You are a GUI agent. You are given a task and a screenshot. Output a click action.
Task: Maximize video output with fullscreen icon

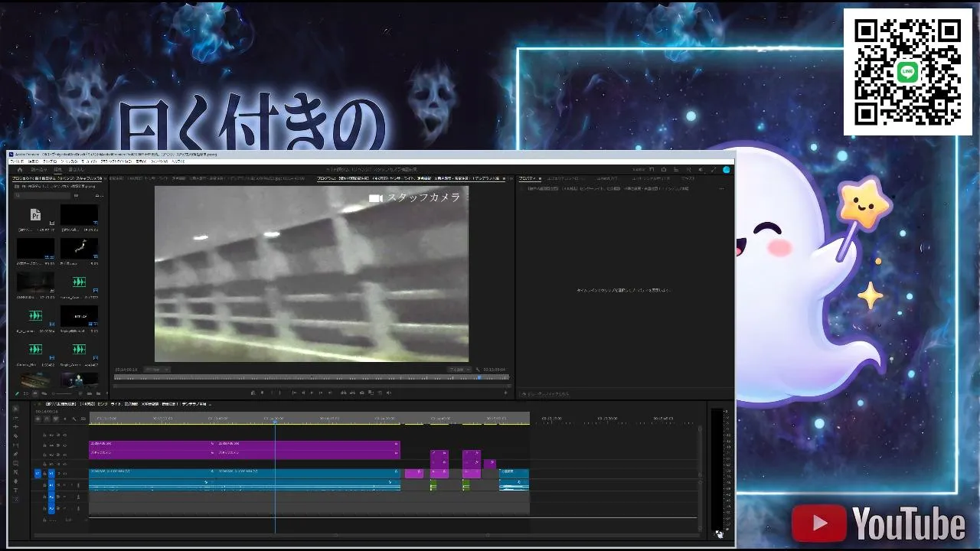[x=714, y=170]
